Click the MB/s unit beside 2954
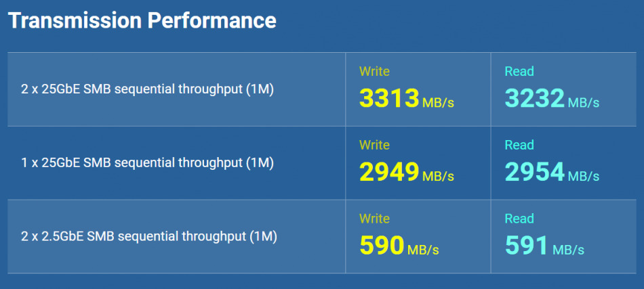The image size is (644, 289). (584, 177)
